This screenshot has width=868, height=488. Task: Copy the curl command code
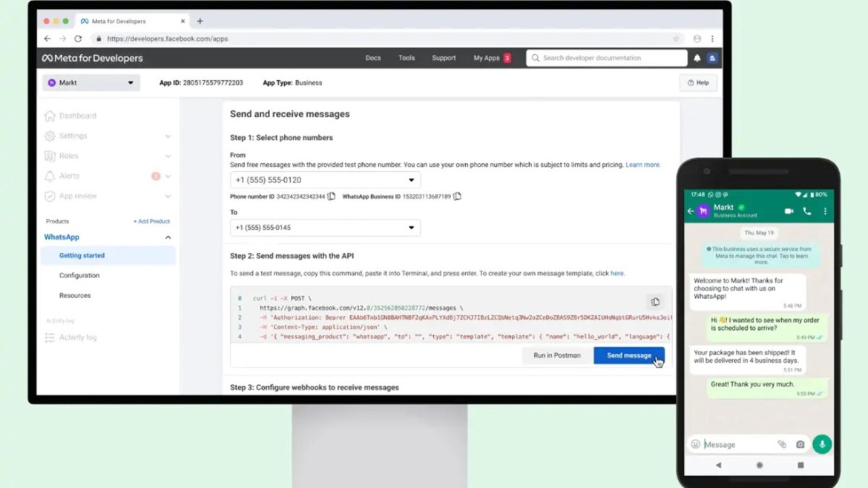point(655,302)
